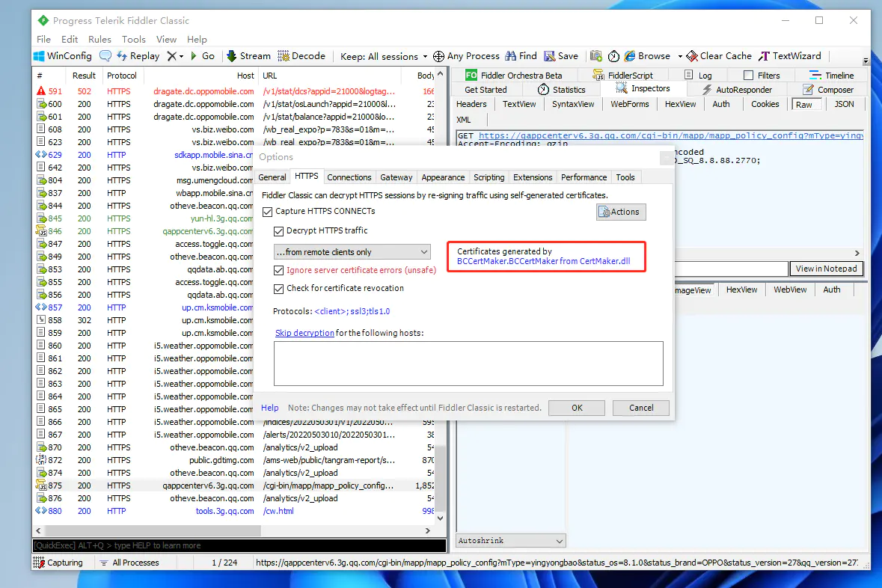882x588 pixels.
Task: Select session 880 tools.3g.qq.com
Action: pyautogui.click(x=234, y=511)
